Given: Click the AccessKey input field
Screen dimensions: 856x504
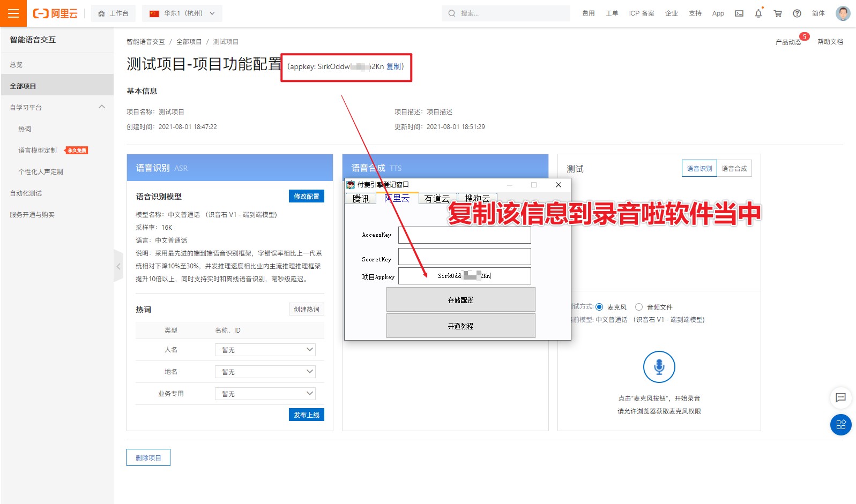Looking at the screenshot, I should click(464, 235).
